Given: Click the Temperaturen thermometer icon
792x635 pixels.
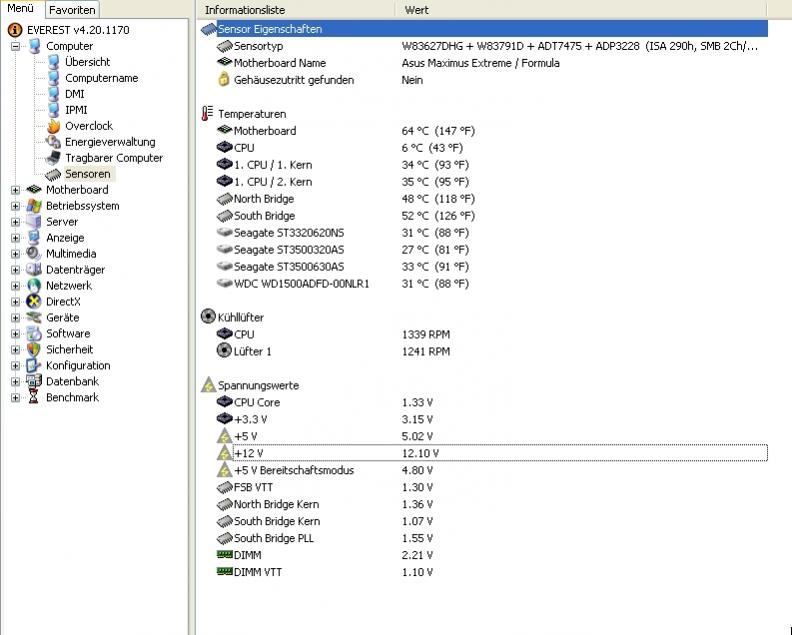Looking at the screenshot, I should coord(207,114).
